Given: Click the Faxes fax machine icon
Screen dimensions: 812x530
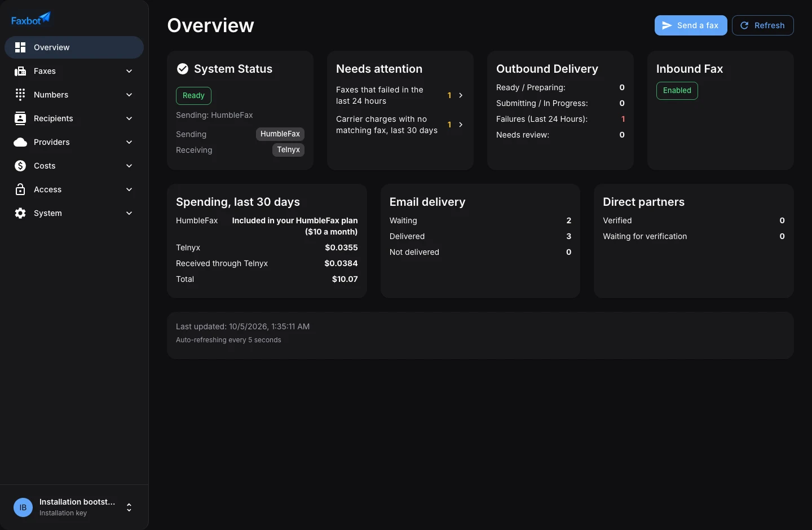Looking at the screenshot, I should (x=20, y=71).
